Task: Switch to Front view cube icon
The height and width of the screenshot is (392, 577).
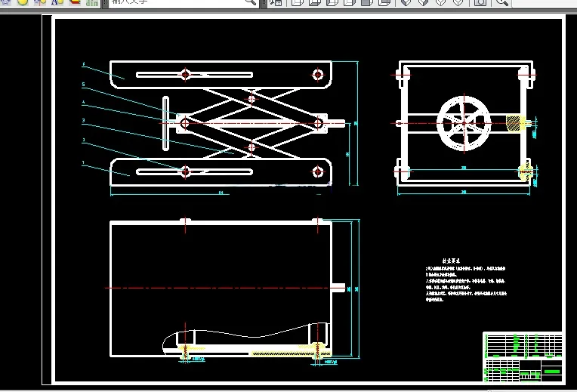Action: (x=366, y=2)
